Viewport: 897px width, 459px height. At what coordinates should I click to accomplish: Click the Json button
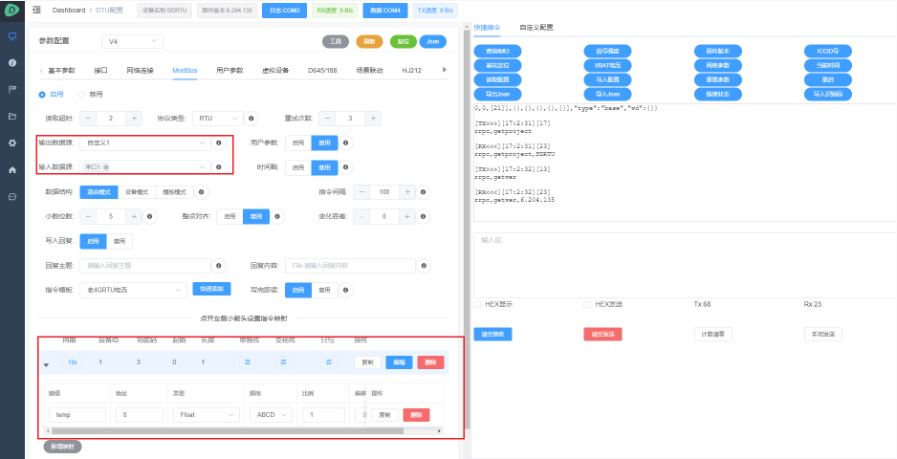432,42
